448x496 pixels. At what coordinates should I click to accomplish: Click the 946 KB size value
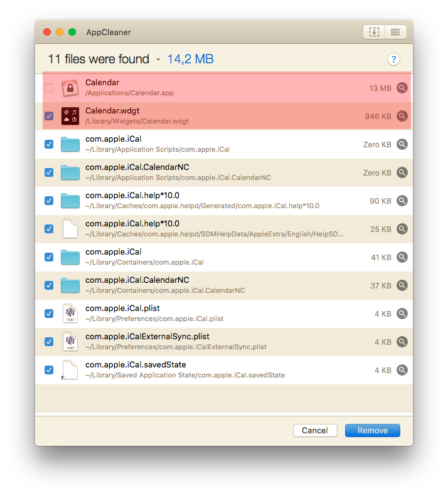(x=378, y=117)
